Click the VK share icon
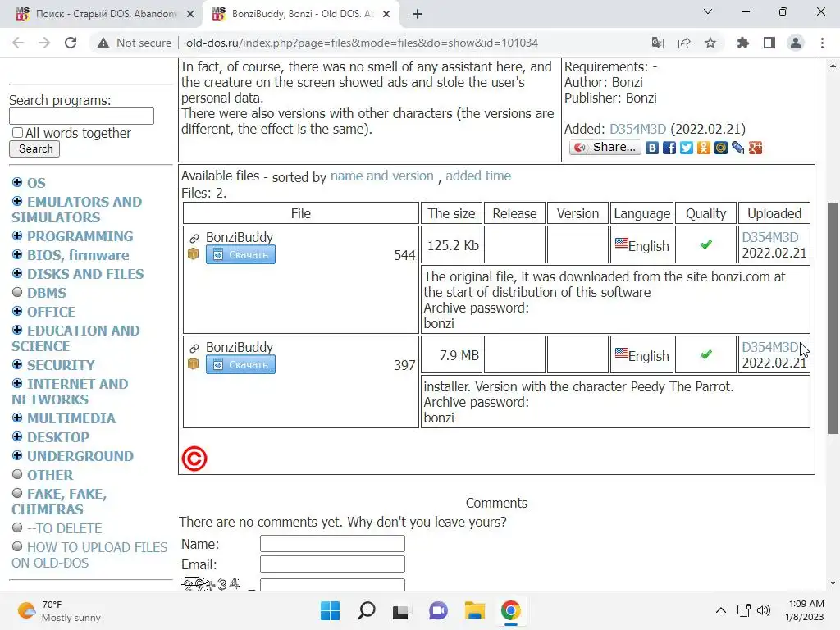840x630 pixels. tap(651, 148)
